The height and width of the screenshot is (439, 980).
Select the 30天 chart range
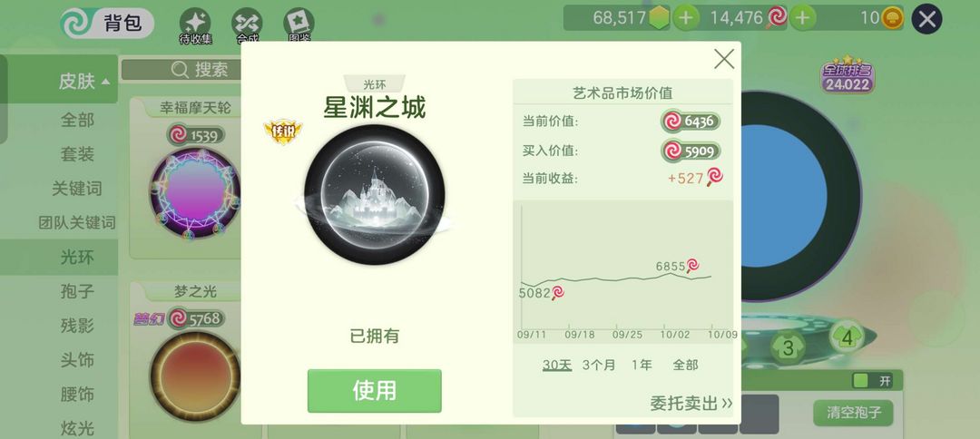coord(557,365)
